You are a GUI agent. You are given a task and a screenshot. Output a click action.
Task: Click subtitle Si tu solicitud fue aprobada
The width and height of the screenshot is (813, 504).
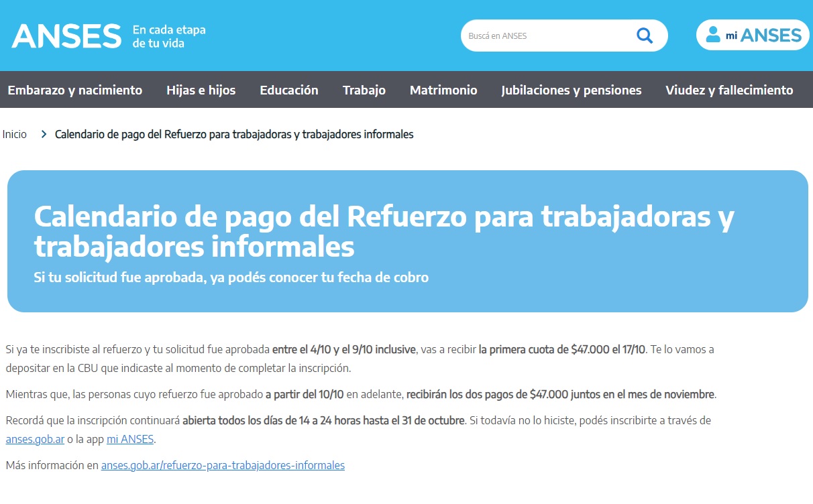click(x=231, y=277)
